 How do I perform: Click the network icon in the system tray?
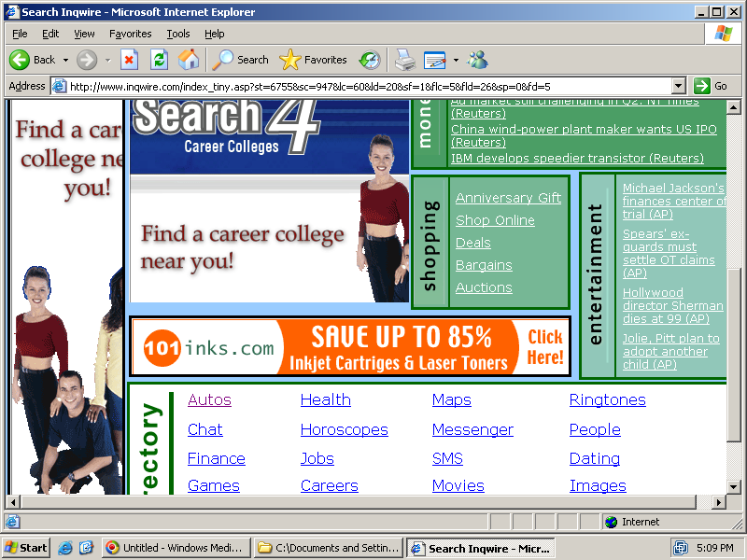pyautogui.click(x=680, y=548)
